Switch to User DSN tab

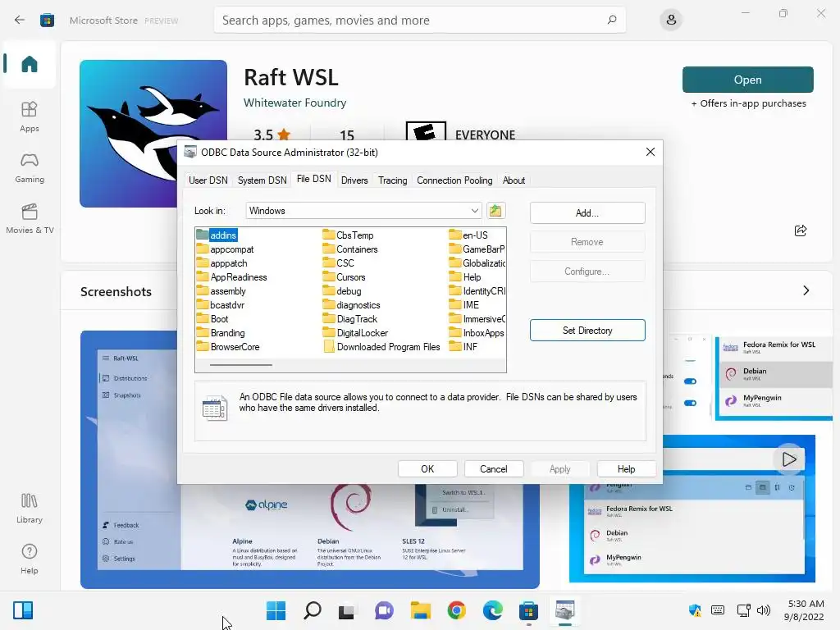point(208,180)
